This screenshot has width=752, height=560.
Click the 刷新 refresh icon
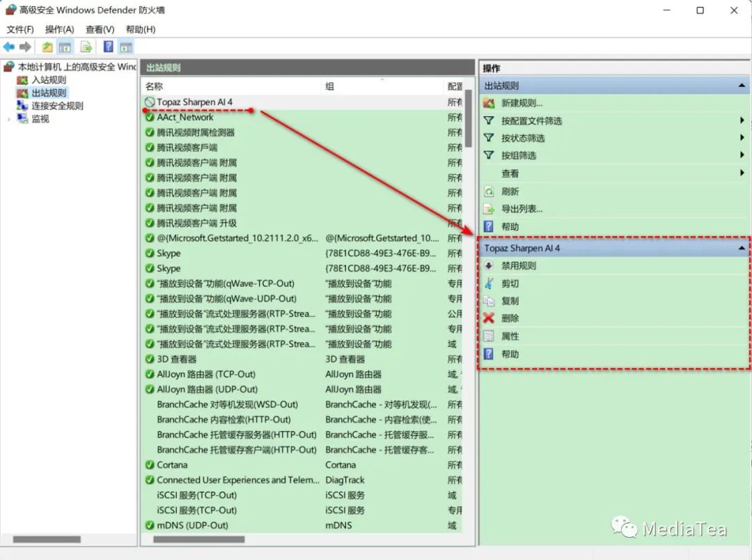[x=489, y=192]
